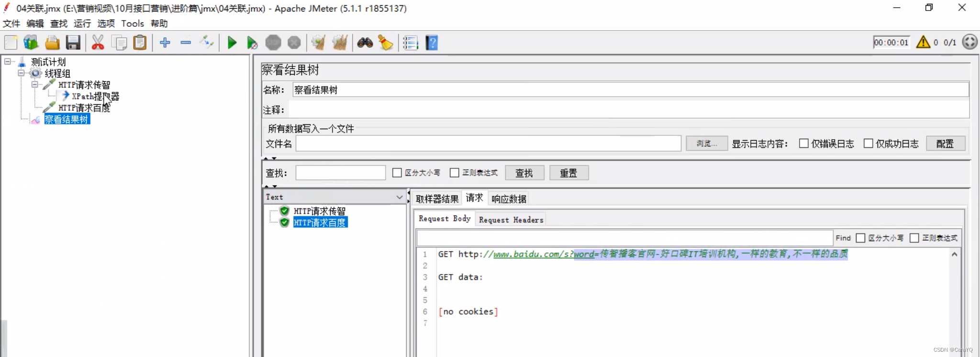Switch to 请求 tab
The width and height of the screenshot is (980, 357).
475,198
